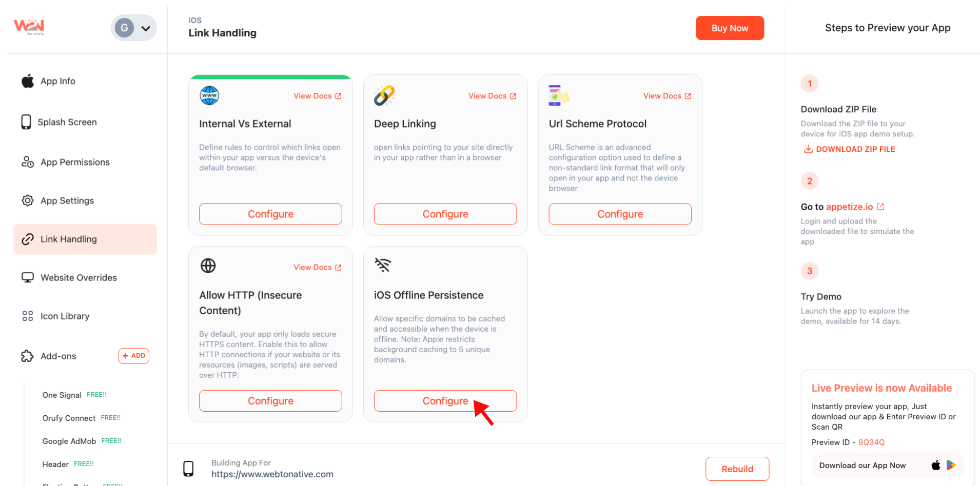Click the W2N logo icon

29,27
